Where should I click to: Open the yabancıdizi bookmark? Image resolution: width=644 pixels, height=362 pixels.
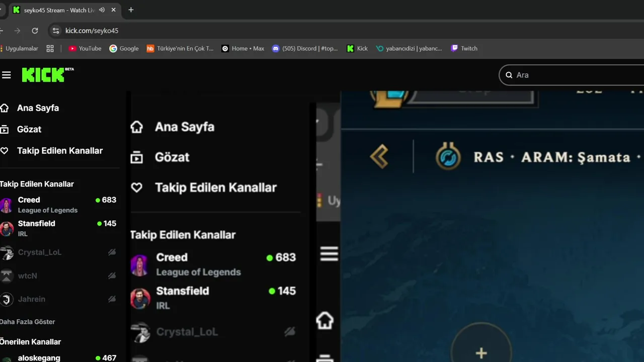tap(409, 49)
